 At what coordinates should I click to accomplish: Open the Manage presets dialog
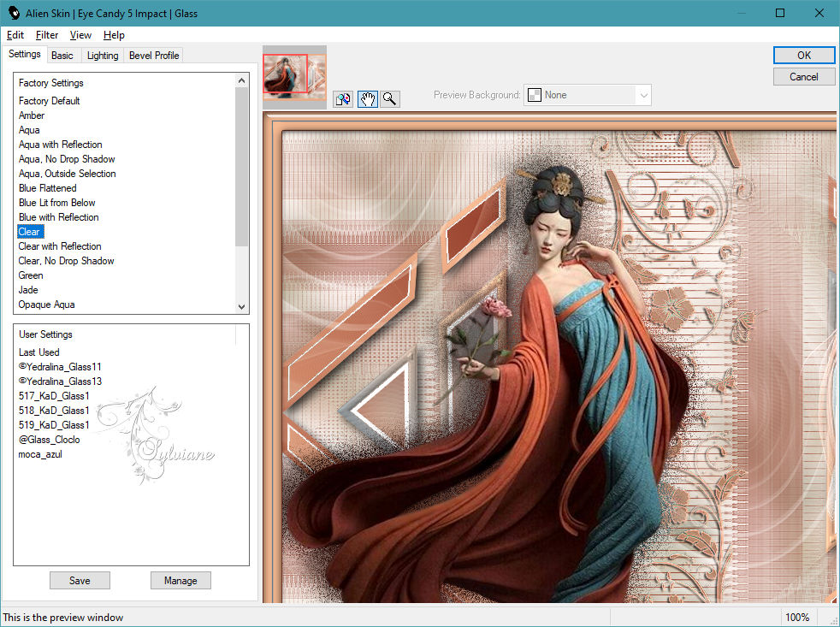coord(180,580)
